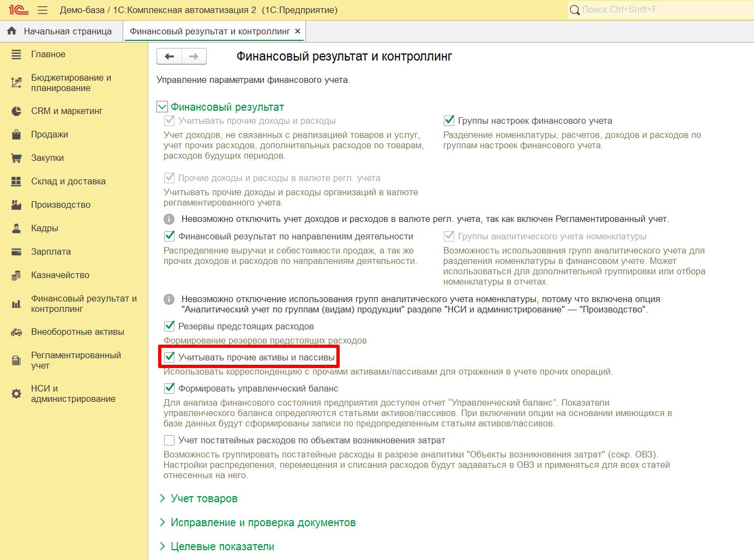
Task: Uncheck Группы настроек финансового учета
Action: [449, 121]
